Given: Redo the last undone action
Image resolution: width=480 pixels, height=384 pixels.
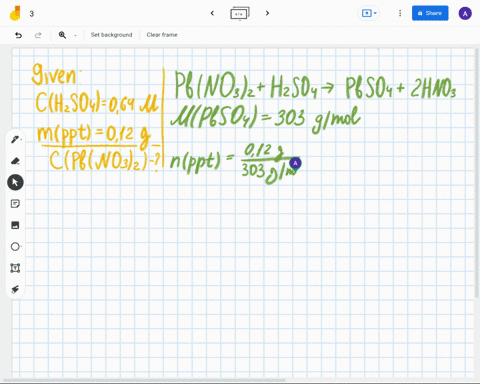Looking at the screenshot, I should (38, 35).
